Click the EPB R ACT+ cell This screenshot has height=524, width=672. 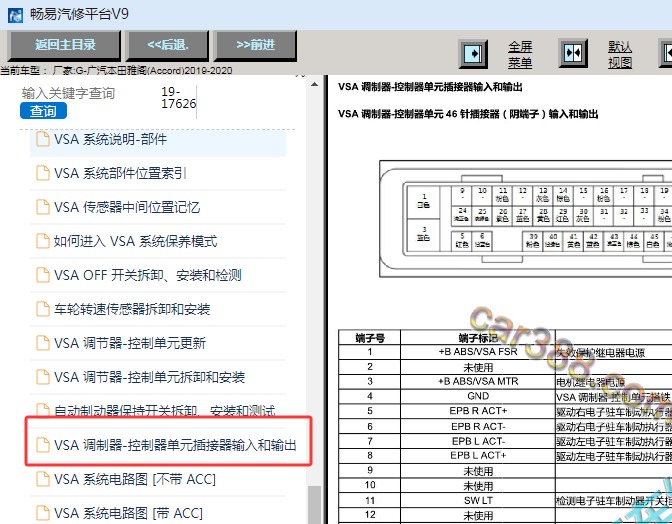tap(478, 411)
